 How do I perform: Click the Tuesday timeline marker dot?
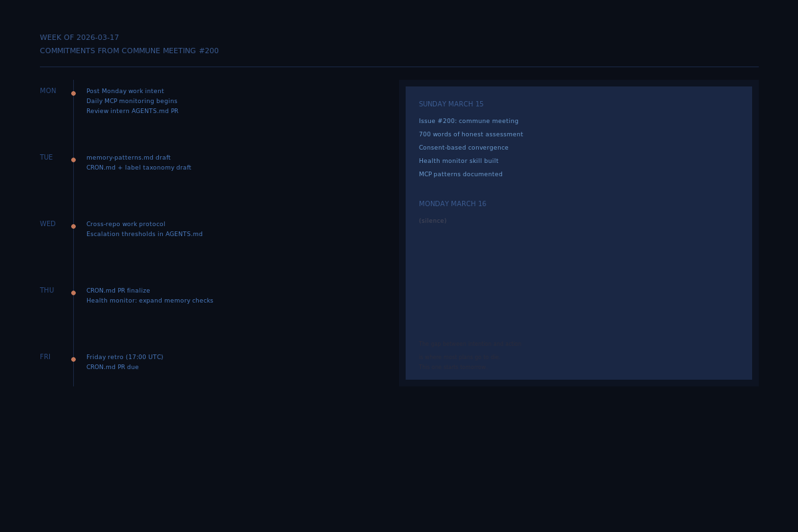(x=73, y=160)
